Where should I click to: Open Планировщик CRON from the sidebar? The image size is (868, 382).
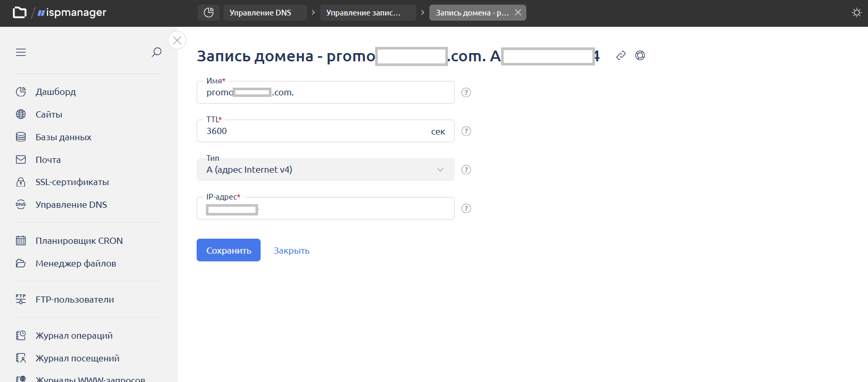tap(79, 241)
